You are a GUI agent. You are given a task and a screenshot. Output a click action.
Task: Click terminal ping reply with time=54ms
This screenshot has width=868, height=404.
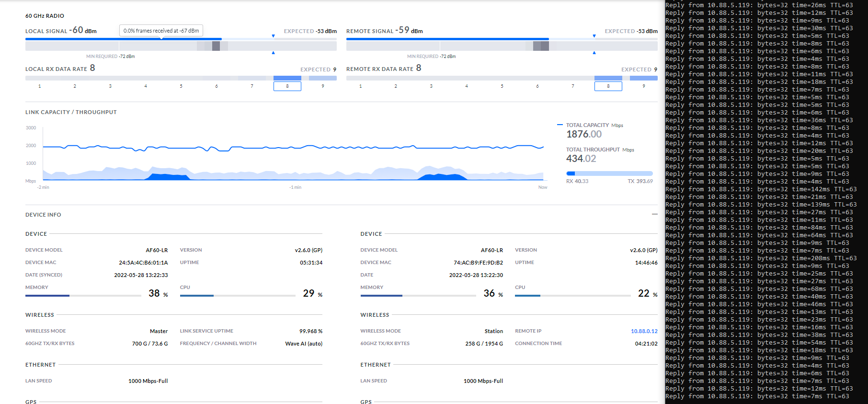click(x=759, y=343)
